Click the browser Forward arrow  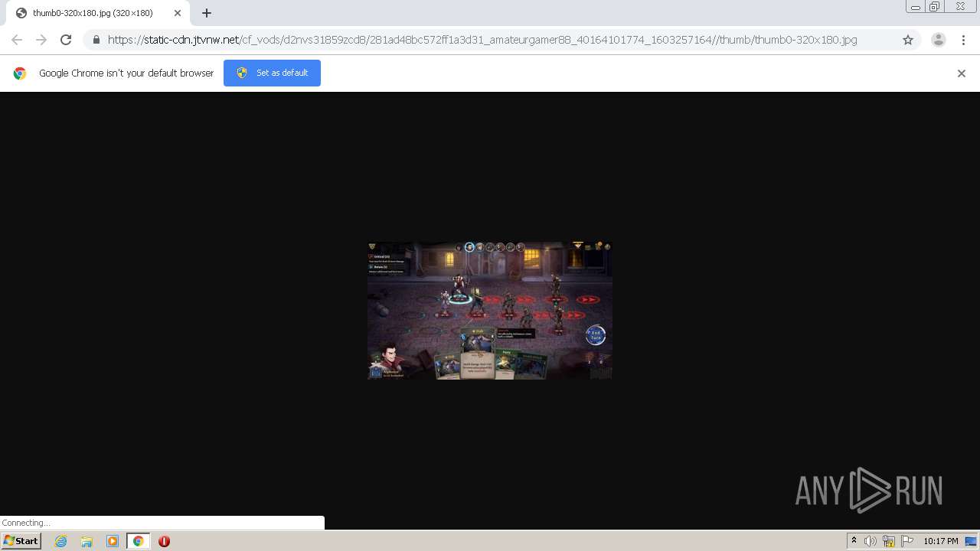(x=41, y=40)
